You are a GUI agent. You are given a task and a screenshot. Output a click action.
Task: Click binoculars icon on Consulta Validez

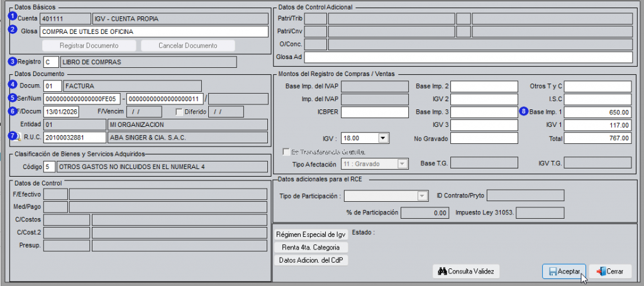coord(442,271)
